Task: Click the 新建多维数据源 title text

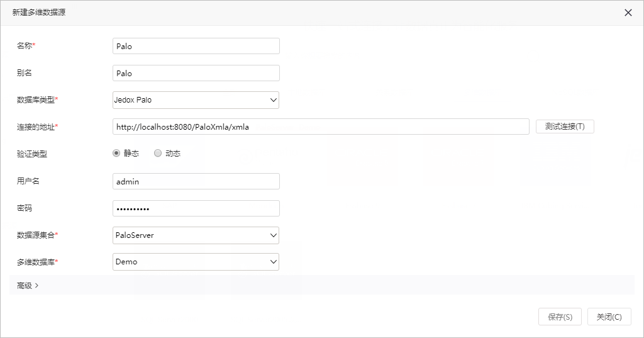Action: pos(39,13)
